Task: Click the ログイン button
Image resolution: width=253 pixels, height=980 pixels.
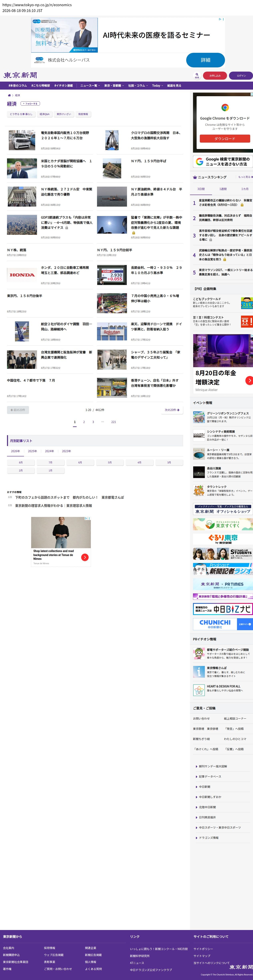Action: pyautogui.click(x=241, y=76)
